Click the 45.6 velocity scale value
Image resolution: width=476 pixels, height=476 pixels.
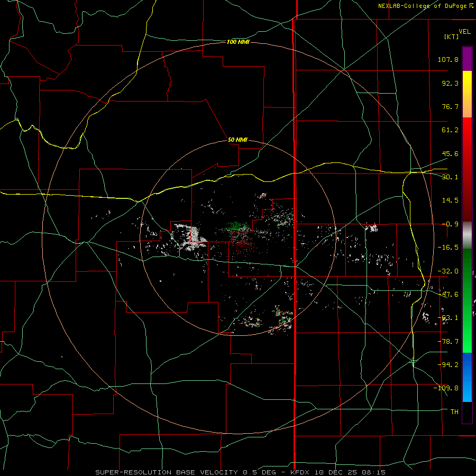click(x=450, y=153)
